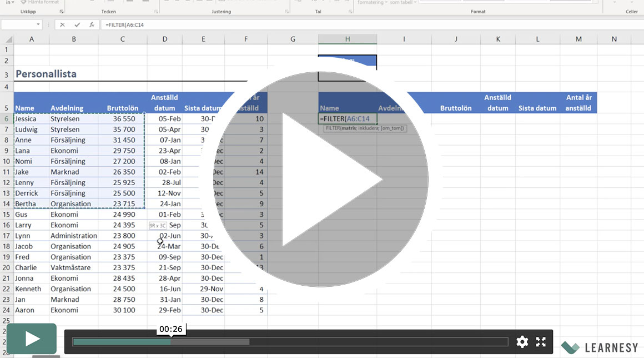Viewport: 644px width, 358px height.
Task: Select the Kenneth name cell
Action: [32, 289]
